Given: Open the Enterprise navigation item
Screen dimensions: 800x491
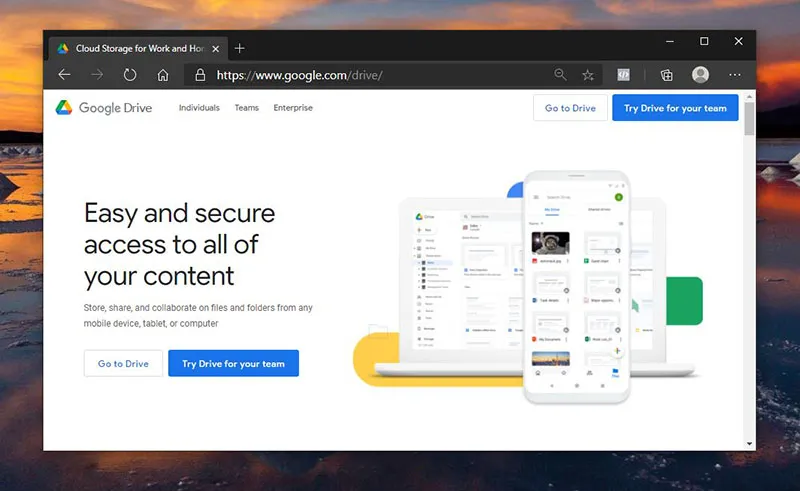Looking at the screenshot, I should coord(293,108).
